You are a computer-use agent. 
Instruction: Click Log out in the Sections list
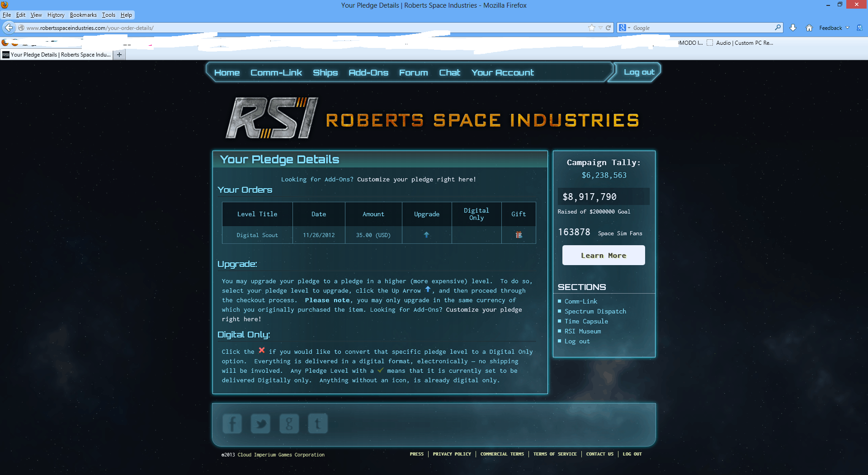pyautogui.click(x=577, y=341)
